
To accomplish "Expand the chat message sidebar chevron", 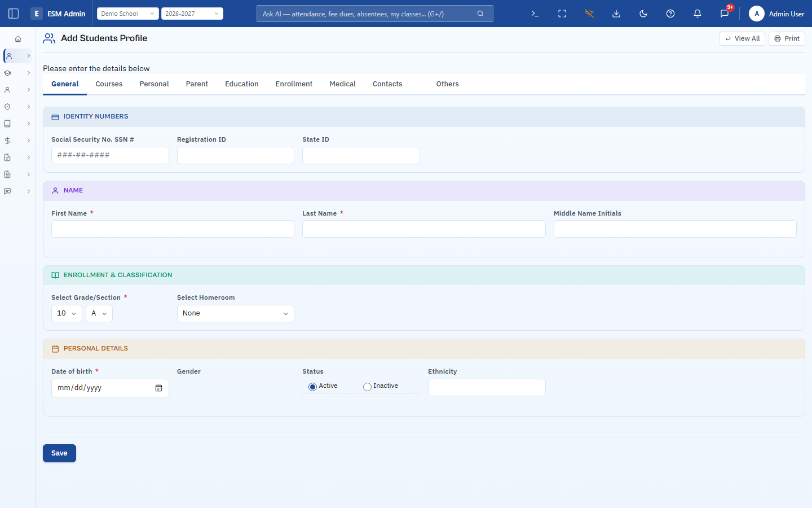I will pyautogui.click(x=28, y=191).
